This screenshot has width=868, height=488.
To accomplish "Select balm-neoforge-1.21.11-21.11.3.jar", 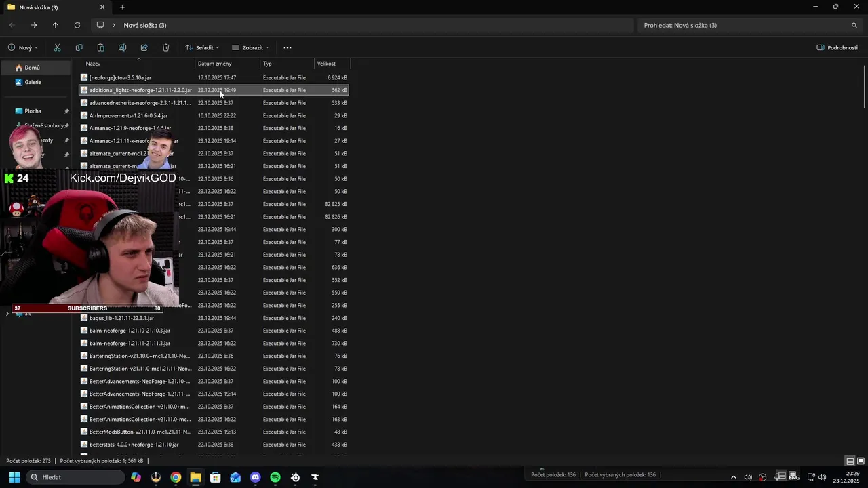I will coord(214,343).
